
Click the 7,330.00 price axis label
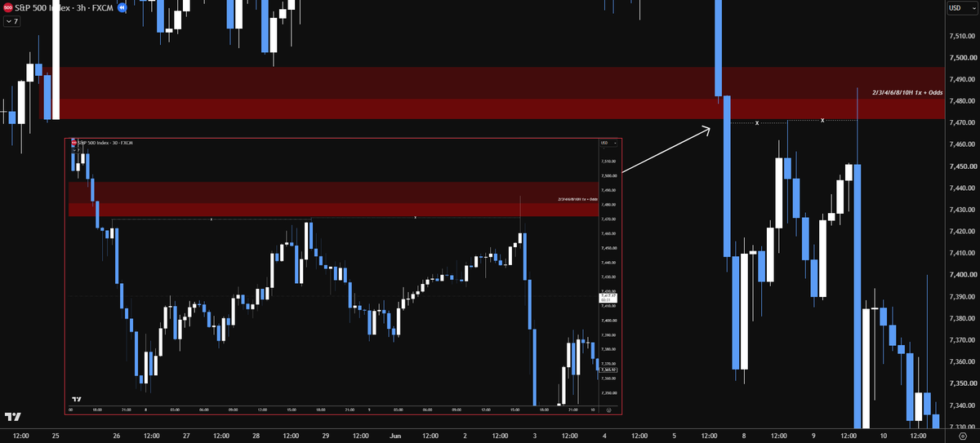[963, 427]
